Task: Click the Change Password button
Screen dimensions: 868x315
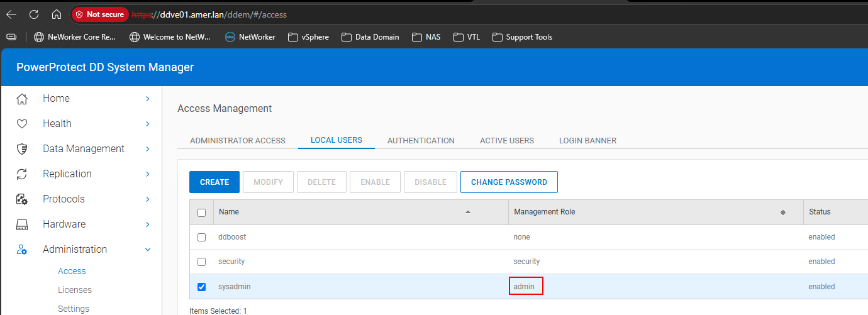Action: [x=509, y=182]
